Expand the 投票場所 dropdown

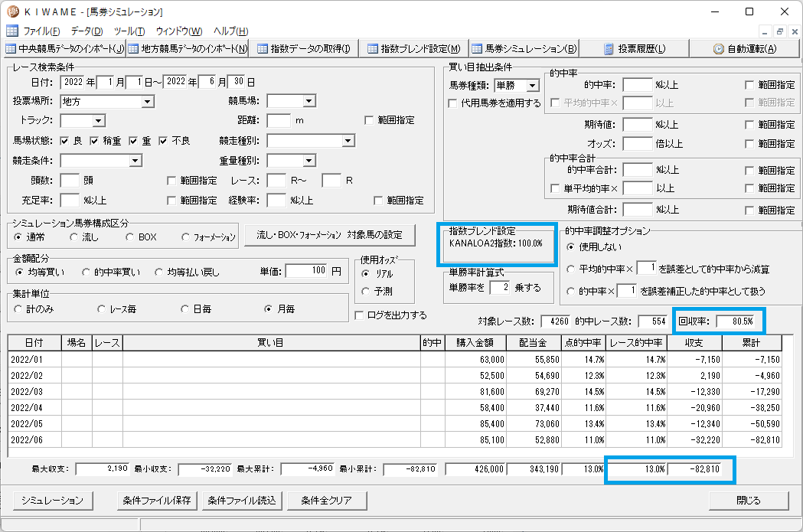pos(148,101)
